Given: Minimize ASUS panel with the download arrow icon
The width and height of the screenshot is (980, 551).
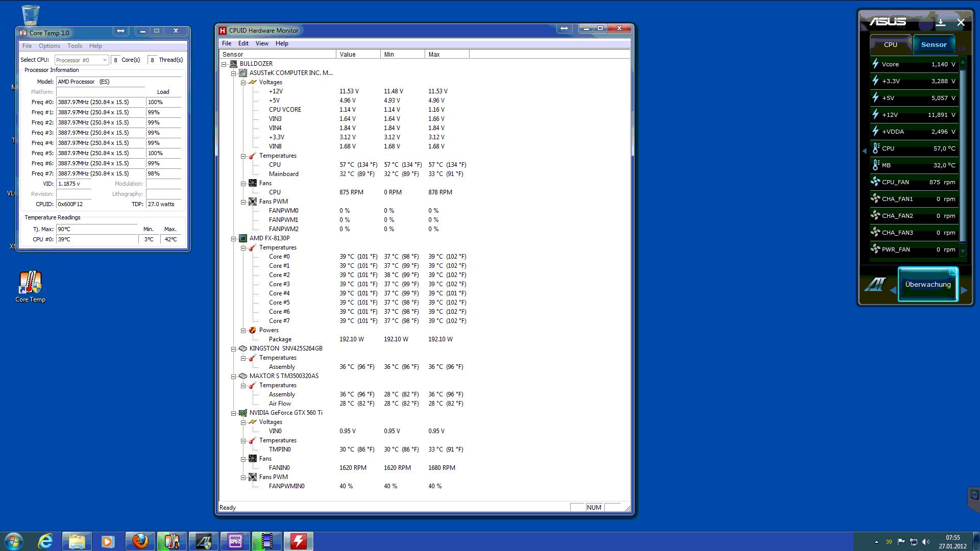Looking at the screenshot, I should (x=941, y=22).
